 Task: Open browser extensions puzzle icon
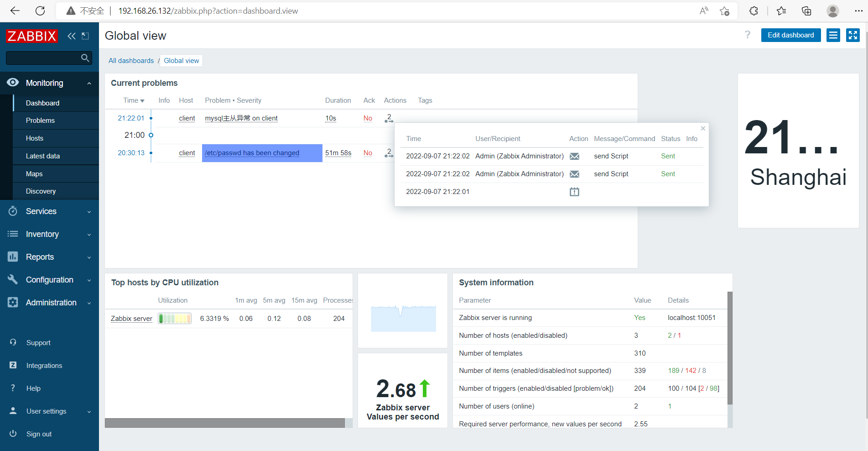[754, 11]
